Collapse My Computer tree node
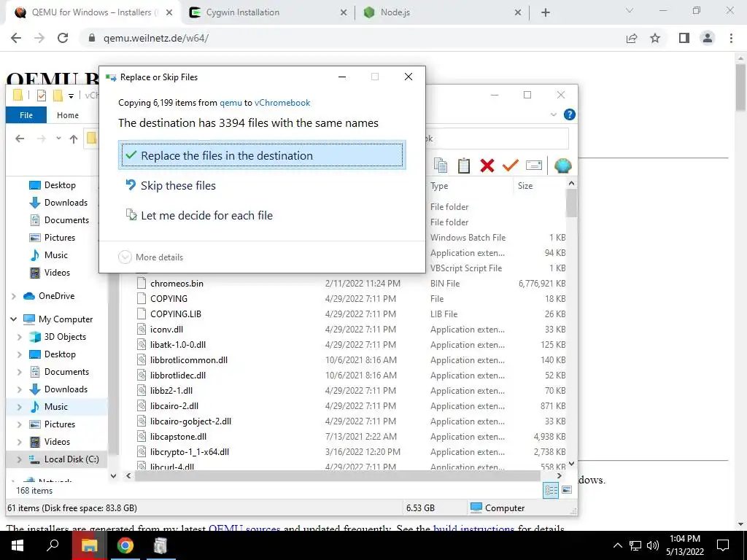747x560 pixels. (x=14, y=319)
